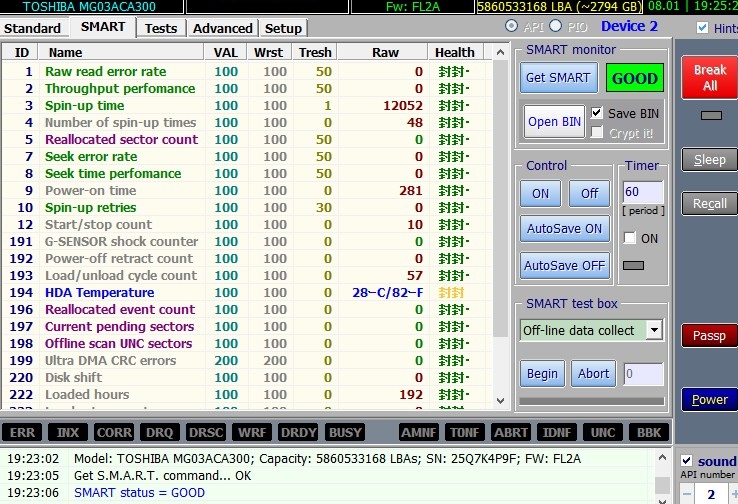Select the Power-on time row
738x504 pixels.
[248, 191]
